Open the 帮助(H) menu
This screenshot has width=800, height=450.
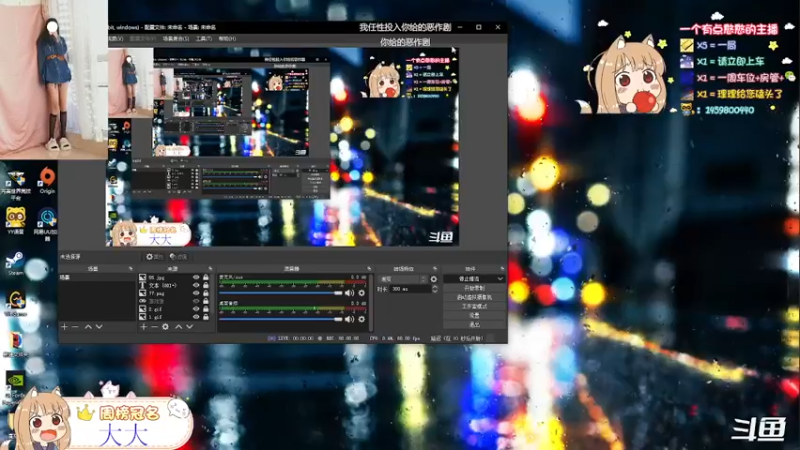227,39
